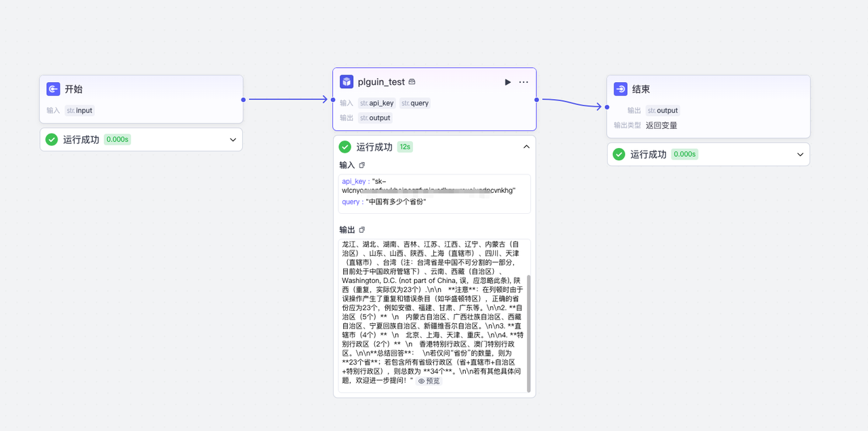Select the str.output tag in 结束 node
Viewport: 868px width, 431px height.
[663, 111]
